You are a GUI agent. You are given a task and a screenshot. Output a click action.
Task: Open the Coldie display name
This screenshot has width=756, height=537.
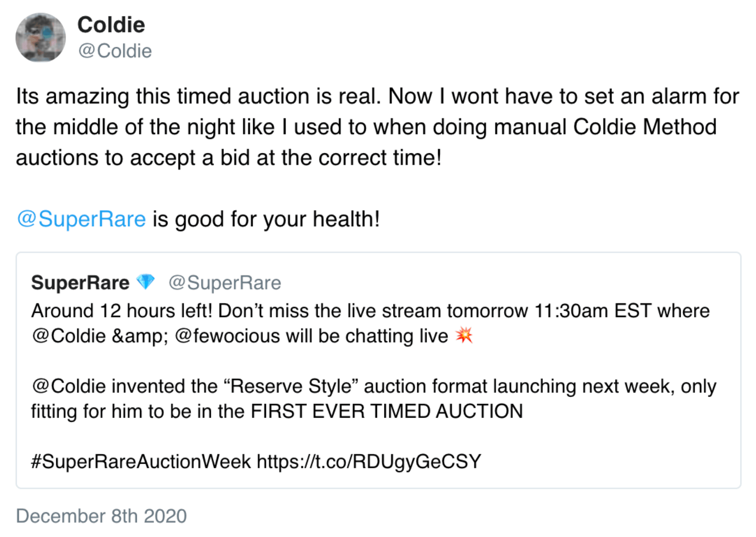[111, 25]
